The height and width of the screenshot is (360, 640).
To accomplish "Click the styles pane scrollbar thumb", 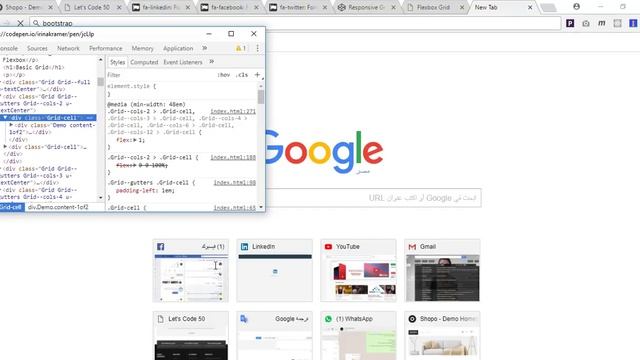I will 261,97.
